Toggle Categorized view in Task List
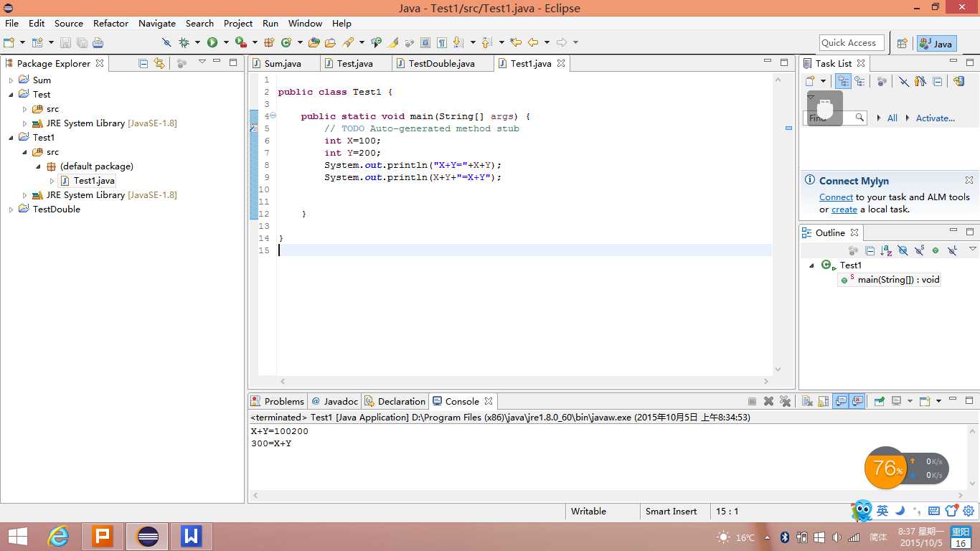This screenshot has width=980, height=551. (844, 81)
